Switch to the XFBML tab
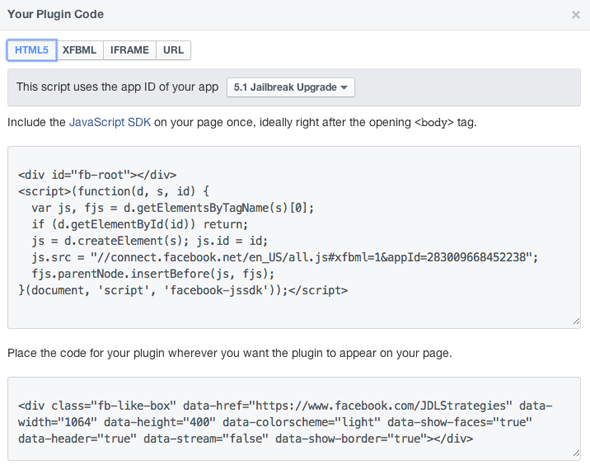This screenshot has height=474, width=590. pyautogui.click(x=79, y=50)
